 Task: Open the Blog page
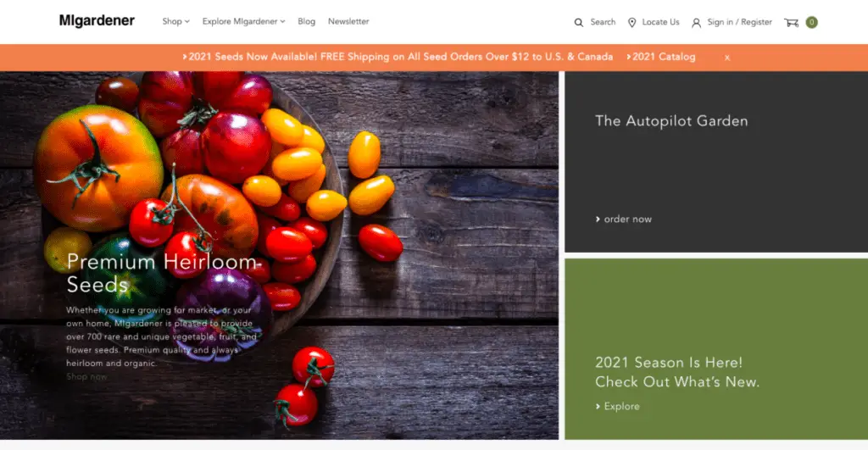[306, 21]
